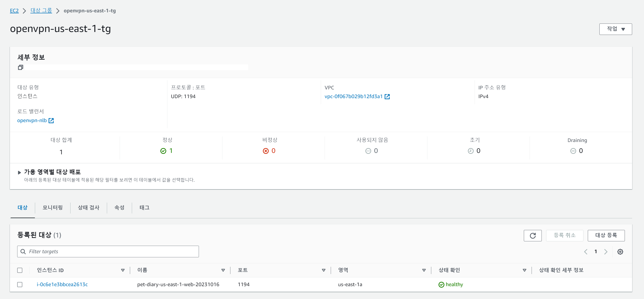The height and width of the screenshot is (299, 644).
Task: Sort by 이름 column arrow
Action: 223,270
